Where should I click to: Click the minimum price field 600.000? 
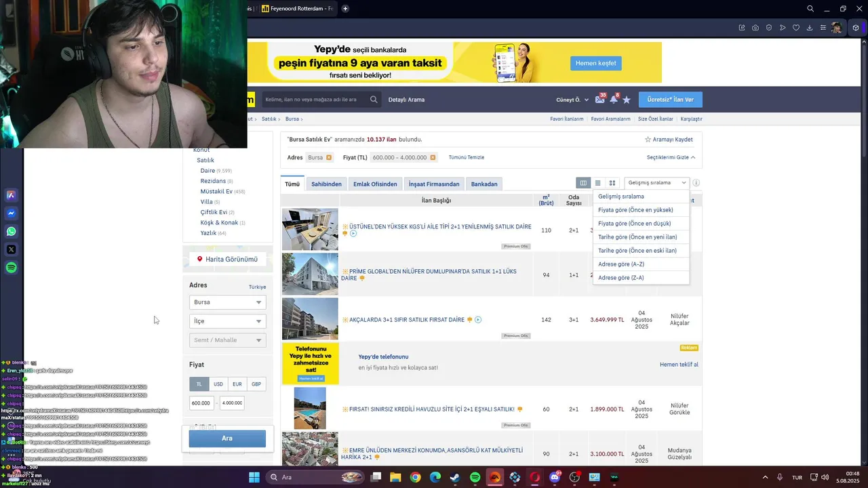coord(201,403)
